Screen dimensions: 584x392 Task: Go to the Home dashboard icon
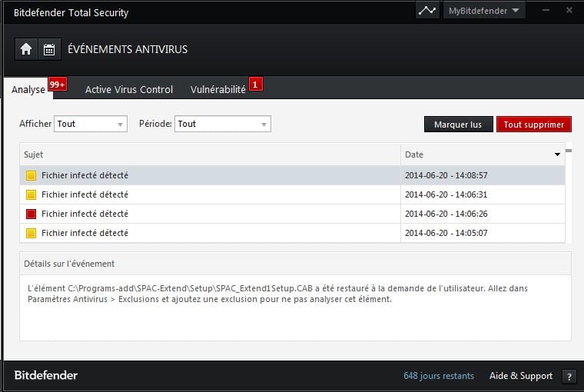click(26, 49)
